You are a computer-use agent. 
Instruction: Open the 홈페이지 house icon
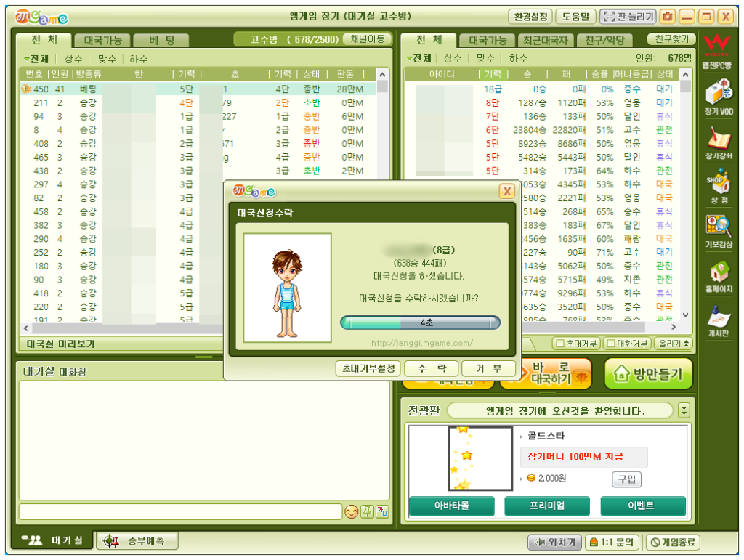[x=719, y=276]
